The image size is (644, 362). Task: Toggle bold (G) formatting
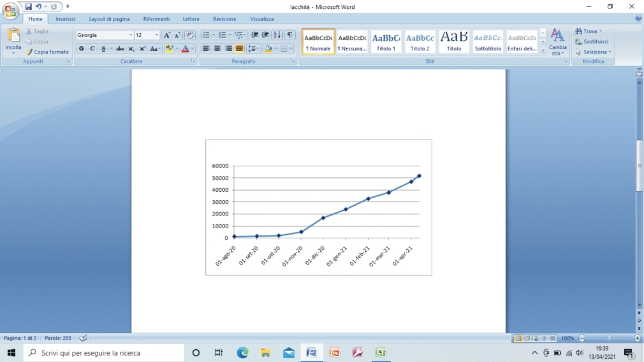[x=82, y=49]
